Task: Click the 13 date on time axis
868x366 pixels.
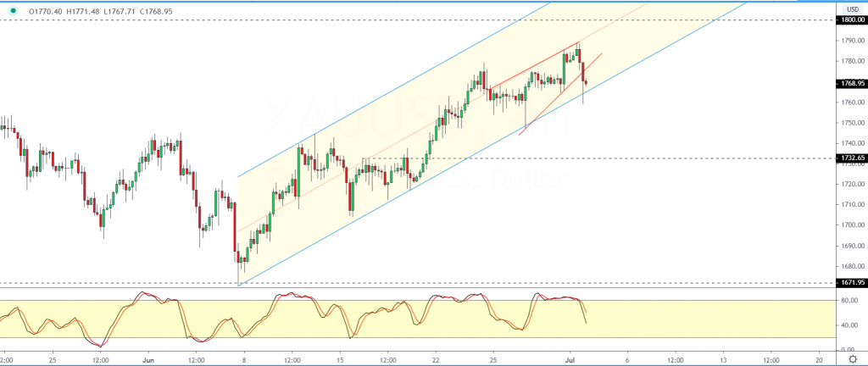Action: click(x=724, y=358)
